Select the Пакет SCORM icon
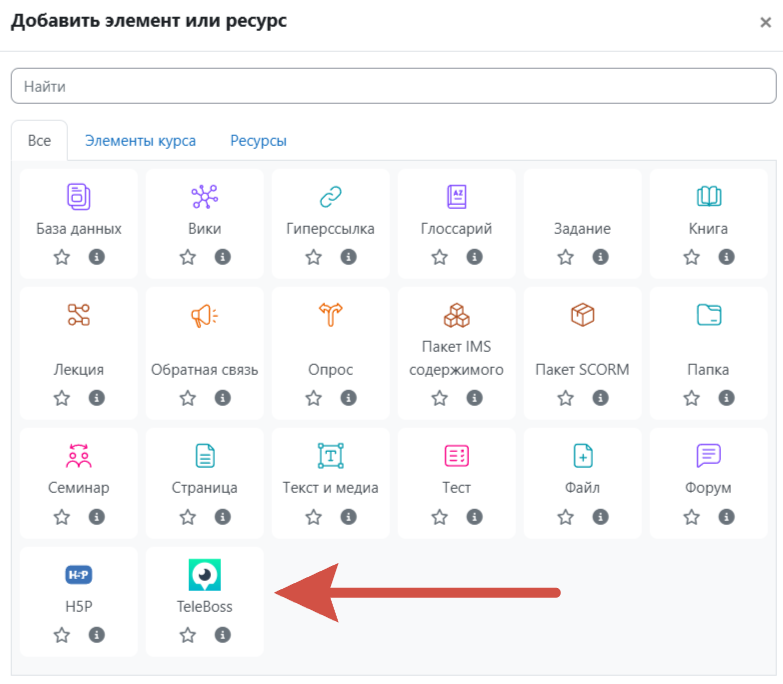Screen dimensions: 783x684 click(583, 316)
